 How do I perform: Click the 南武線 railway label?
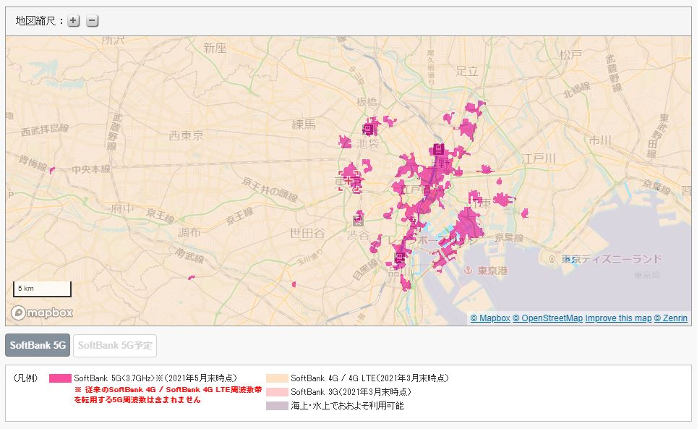[190, 256]
